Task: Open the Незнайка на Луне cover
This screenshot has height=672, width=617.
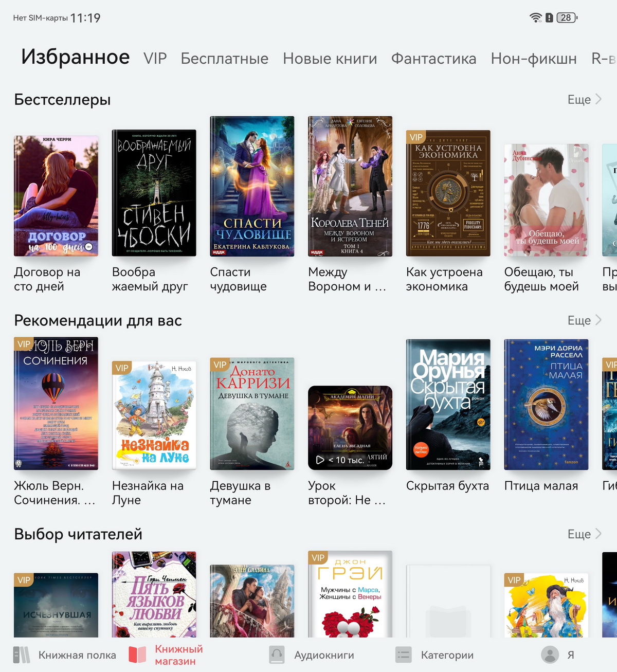Action: 154,415
